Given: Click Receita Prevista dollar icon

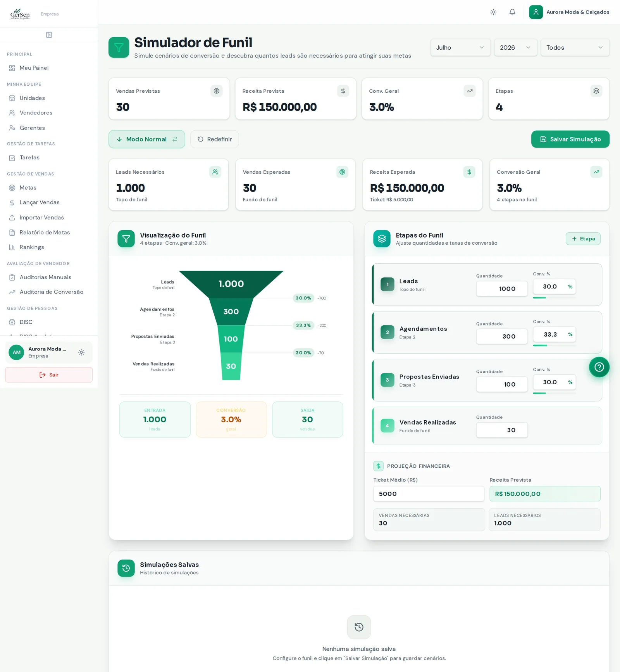Looking at the screenshot, I should [343, 91].
